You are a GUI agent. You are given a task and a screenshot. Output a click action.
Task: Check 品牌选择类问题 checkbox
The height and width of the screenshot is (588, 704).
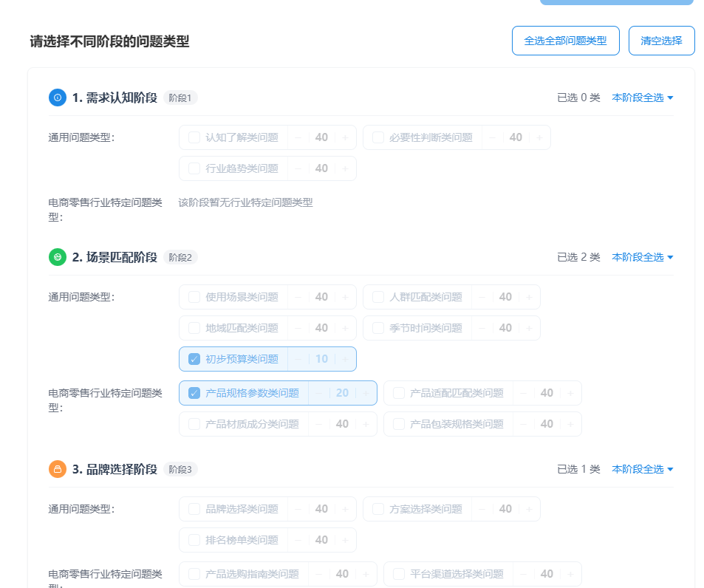click(194, 509)
